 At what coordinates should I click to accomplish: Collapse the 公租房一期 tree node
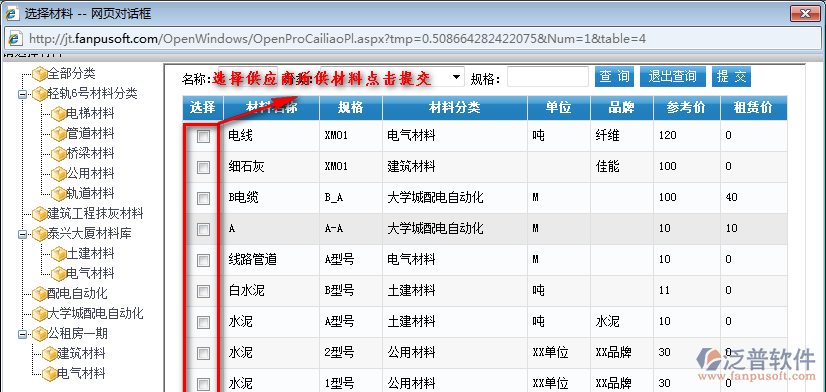[x=22, y=335]
